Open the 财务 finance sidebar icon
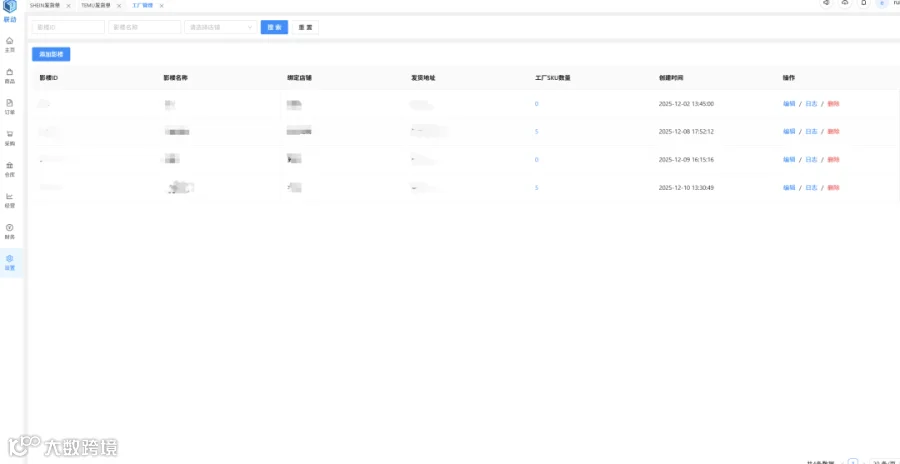Viewport: 900px width, 464px height. 10,231
